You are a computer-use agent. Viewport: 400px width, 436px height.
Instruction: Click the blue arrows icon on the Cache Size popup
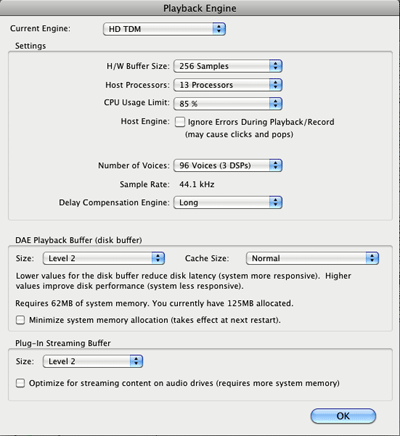(x=372, y=258)
